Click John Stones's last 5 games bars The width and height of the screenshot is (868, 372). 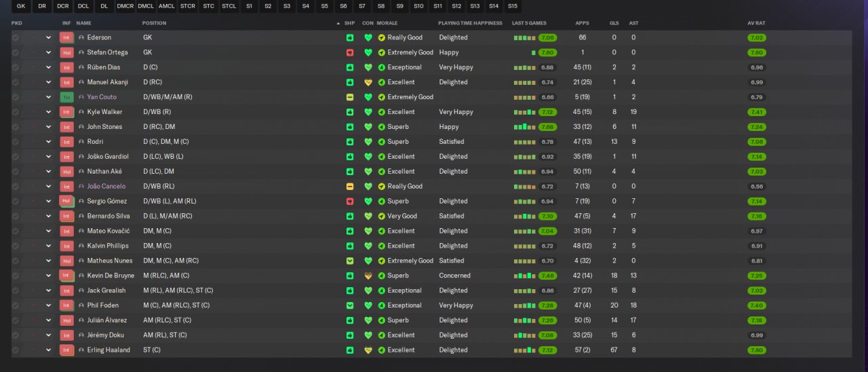coord(525,127)
